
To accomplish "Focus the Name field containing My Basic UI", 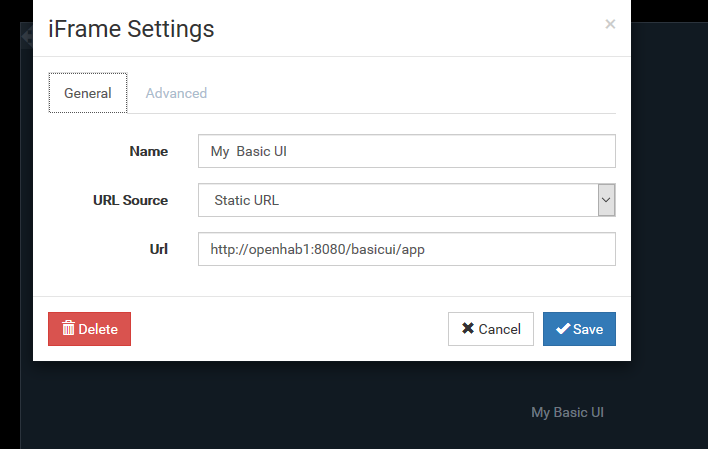I will click(406, 151).
